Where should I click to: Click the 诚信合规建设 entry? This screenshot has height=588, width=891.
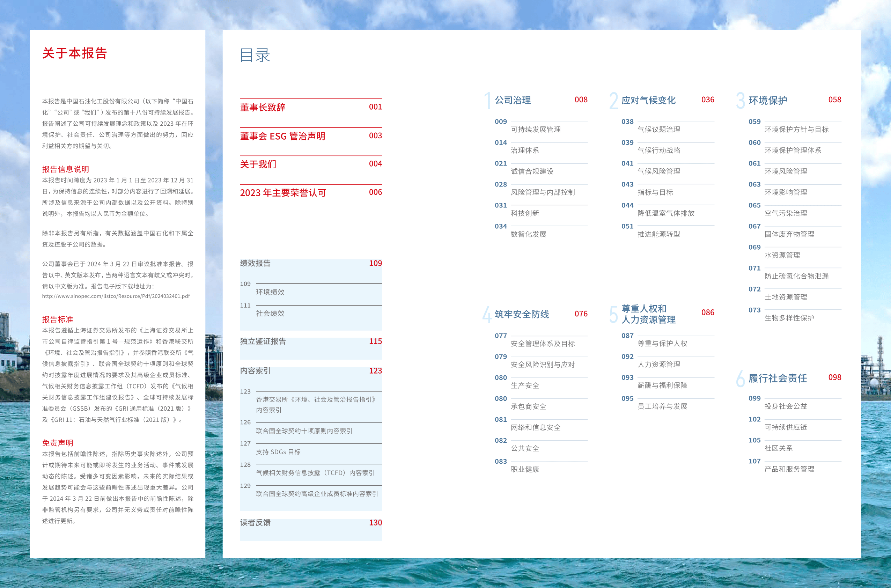tap(532, 171)
